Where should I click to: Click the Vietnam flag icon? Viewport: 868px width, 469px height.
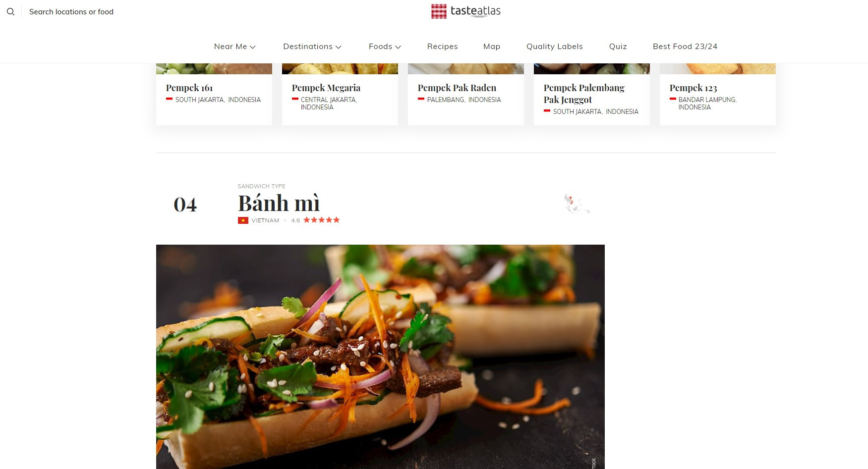[243, 220]
